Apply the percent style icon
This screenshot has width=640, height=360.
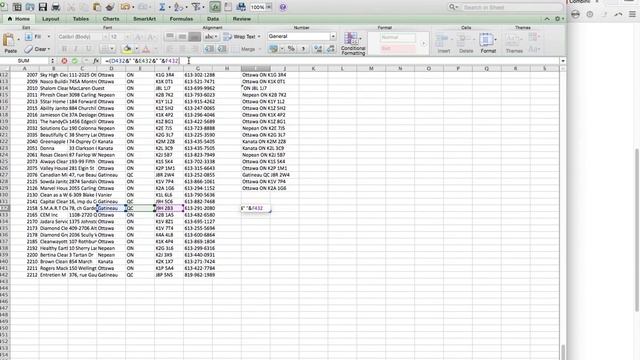point(291,49)
